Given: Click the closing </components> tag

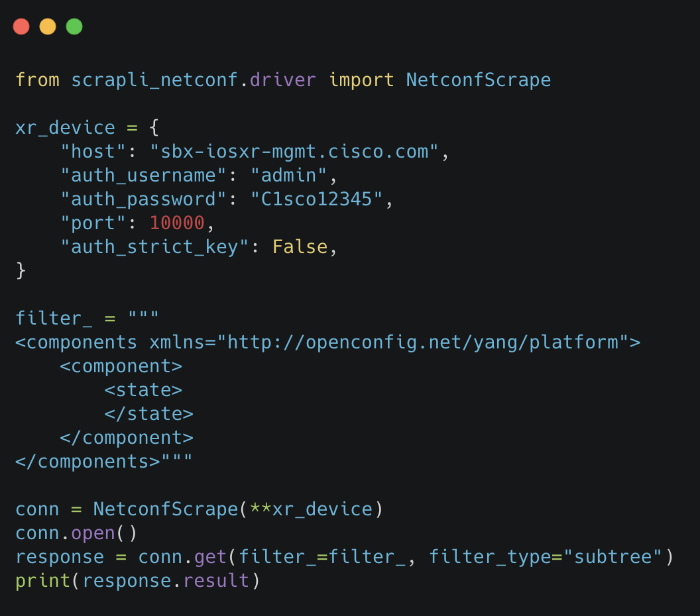Looking at the screenshot, I should click(x=87, y=462).
